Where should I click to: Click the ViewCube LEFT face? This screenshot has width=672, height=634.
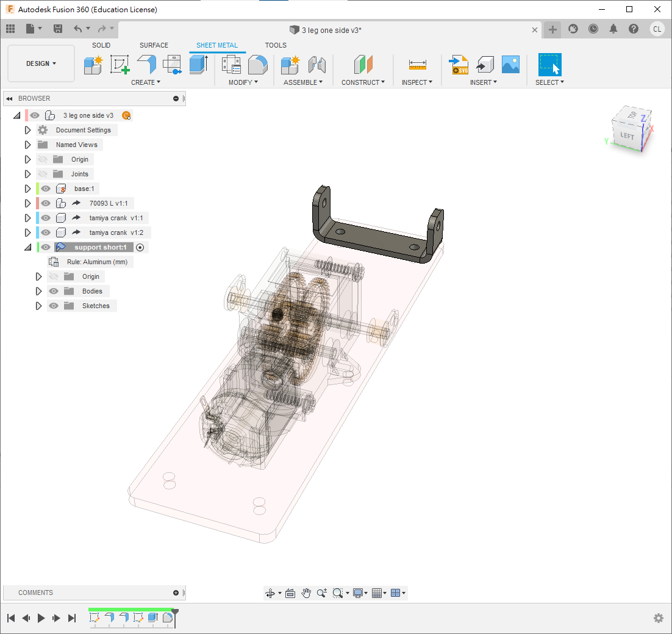click(x=627, y=135)
